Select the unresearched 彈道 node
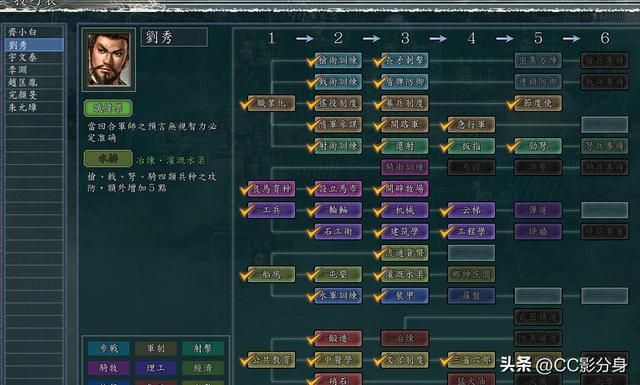Viewport: 640px width, 385px height. coord(538,210)
